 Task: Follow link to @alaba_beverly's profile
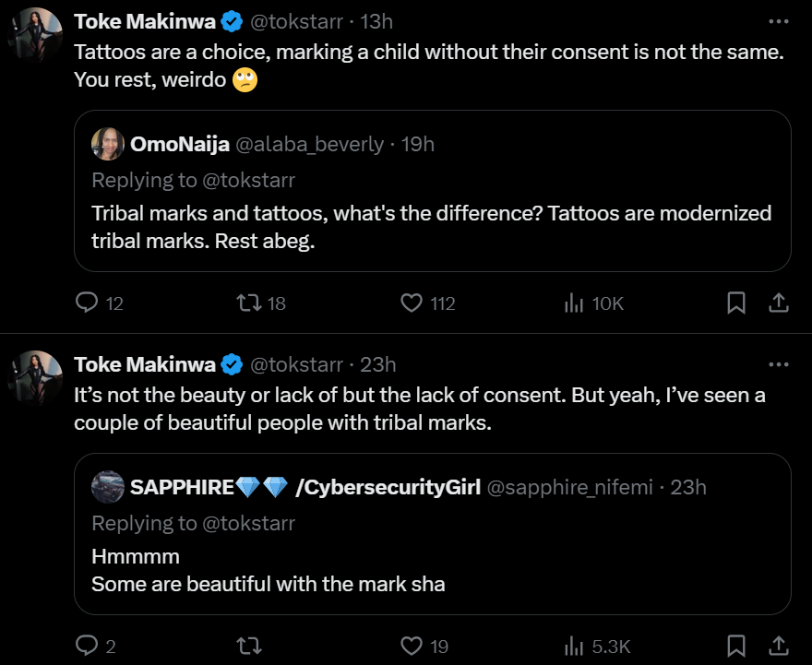click(x=309, y=144)
